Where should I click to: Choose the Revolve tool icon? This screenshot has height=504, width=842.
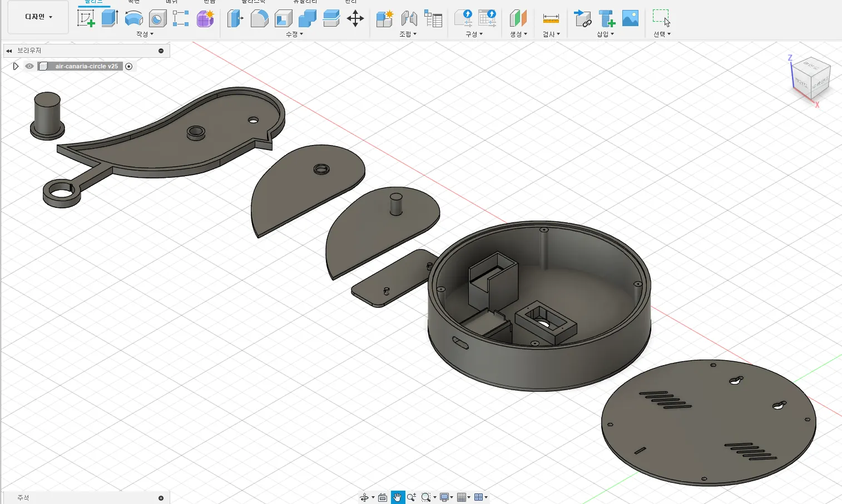coord(134,18)
